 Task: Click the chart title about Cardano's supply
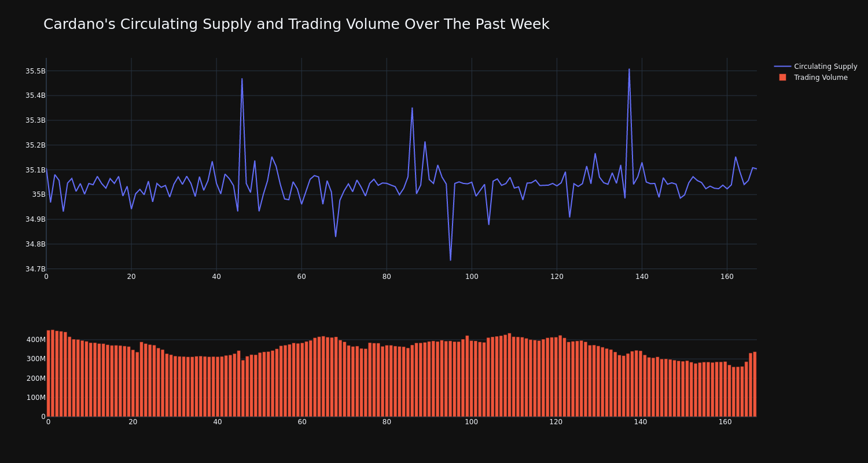(x=296, y=24)
